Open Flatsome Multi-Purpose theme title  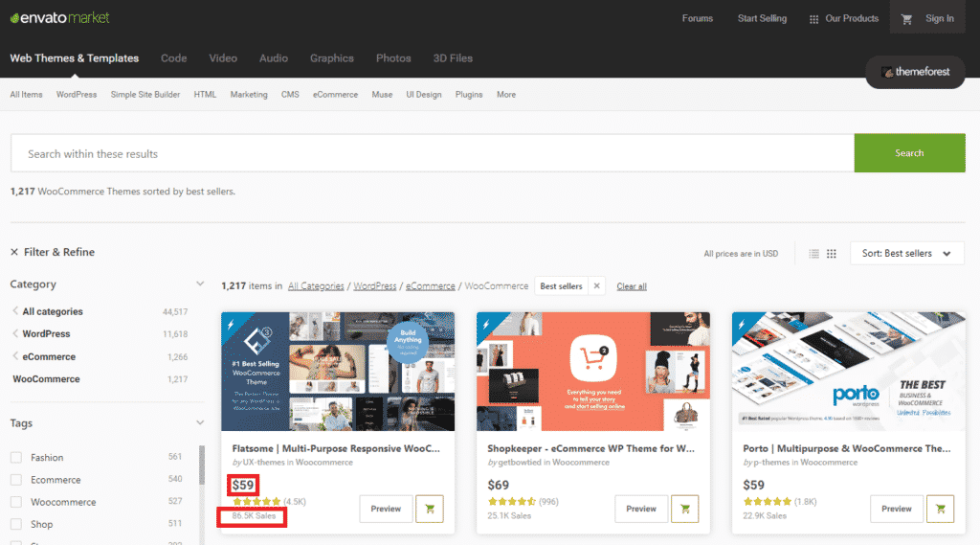tap(336, 448)
